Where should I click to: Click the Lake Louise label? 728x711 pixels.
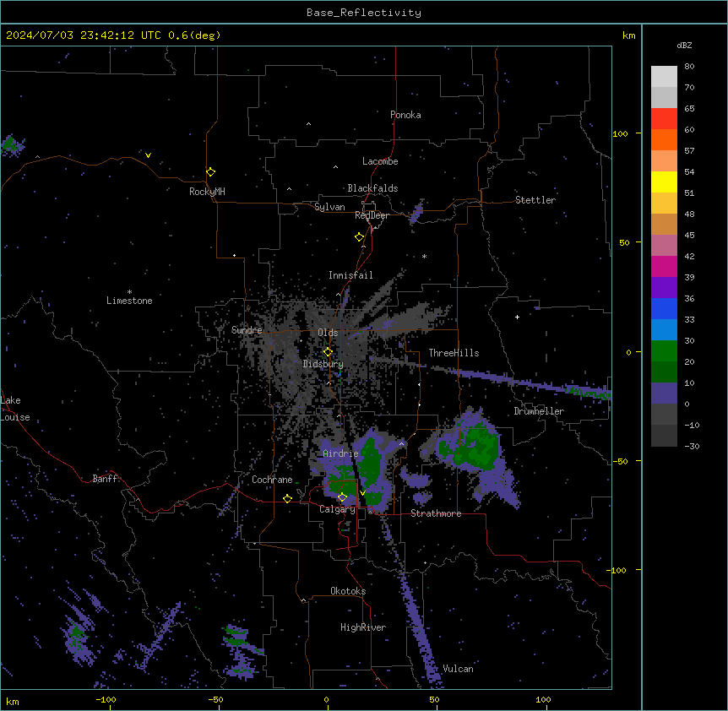tap(15, 409)
